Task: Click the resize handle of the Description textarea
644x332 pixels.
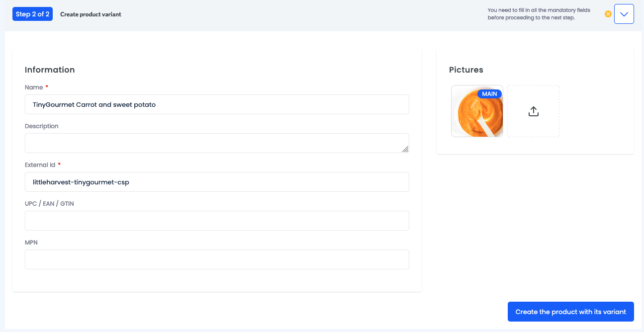Action: click(x=406, y=150)
